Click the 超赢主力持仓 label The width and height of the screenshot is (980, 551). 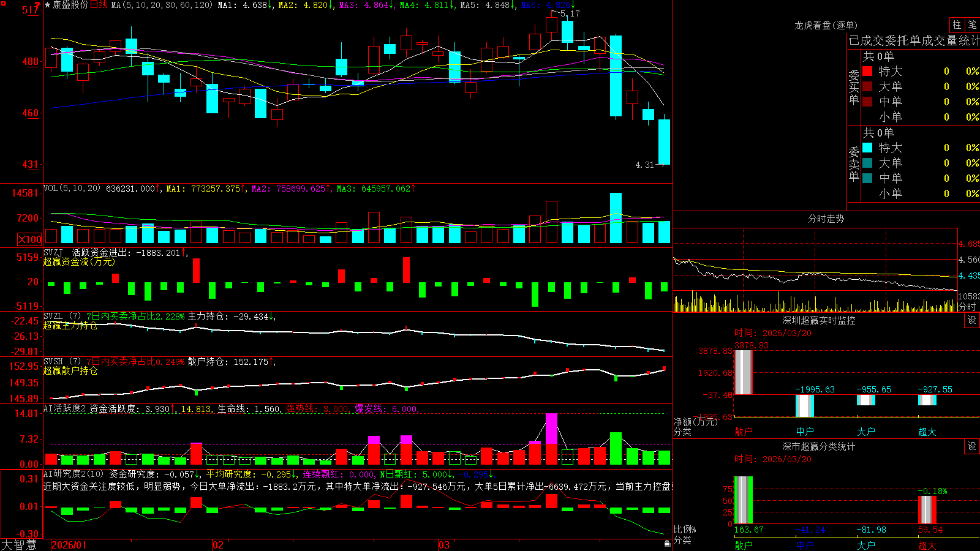point(70,325)
